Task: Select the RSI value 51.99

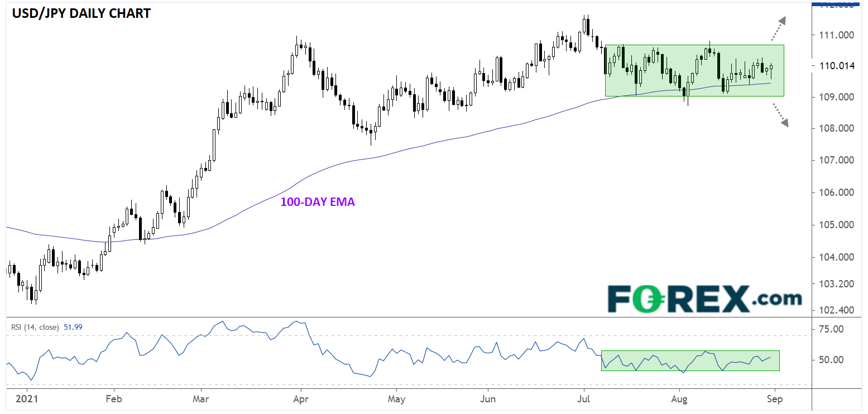Action: pos(72,327)
